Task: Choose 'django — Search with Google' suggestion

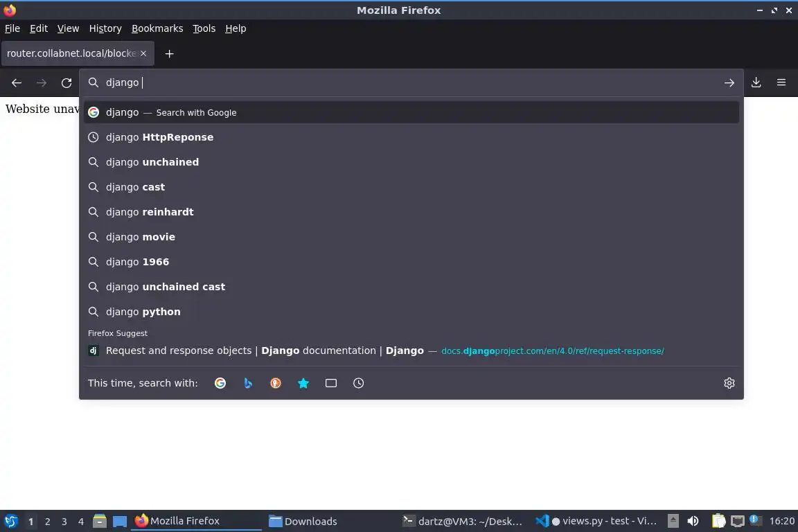Action: pyautogui.click(x=411, y=112)
